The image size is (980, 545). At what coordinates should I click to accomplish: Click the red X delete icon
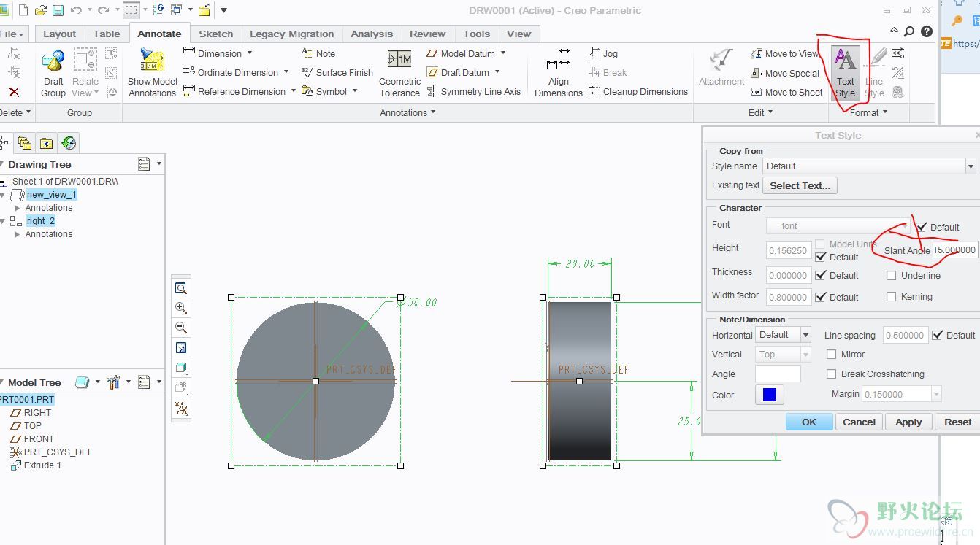(x=14, y=92)
